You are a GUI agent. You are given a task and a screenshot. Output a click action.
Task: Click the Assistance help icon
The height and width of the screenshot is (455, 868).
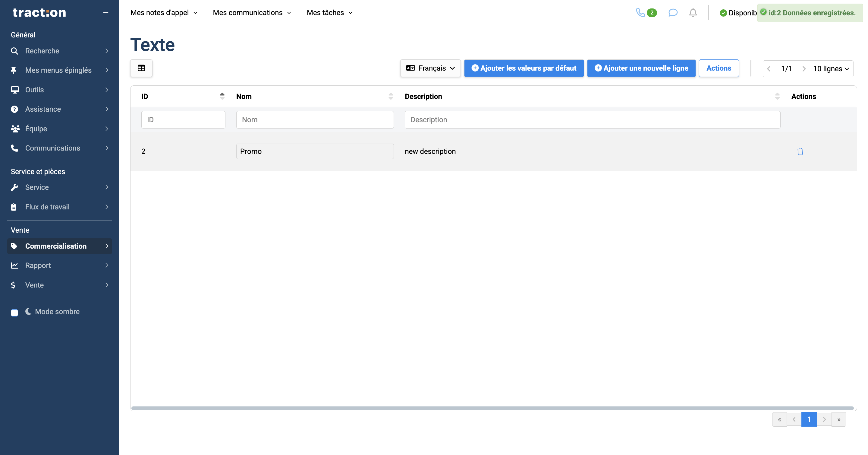tap(14, 109)
